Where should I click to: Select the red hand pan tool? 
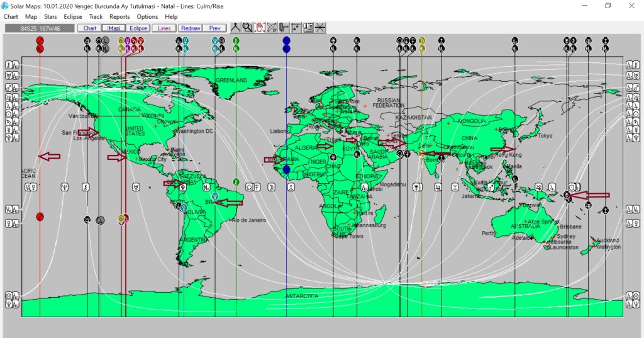pyautogui.click(x=259, y=28)
